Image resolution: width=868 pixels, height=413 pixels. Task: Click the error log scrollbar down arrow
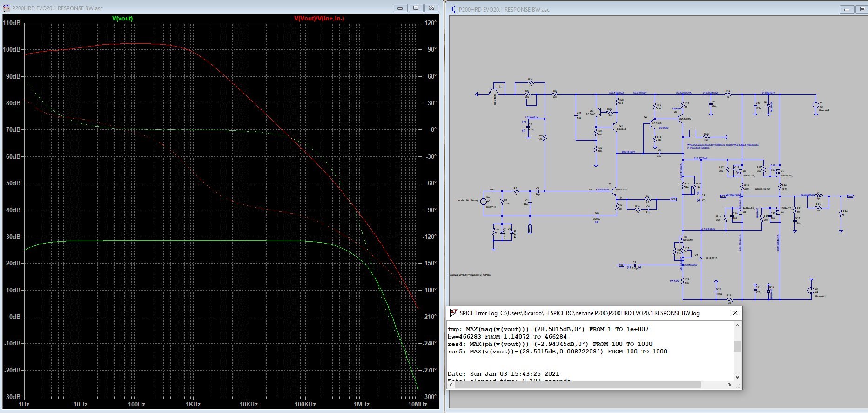tap(737, 377)
